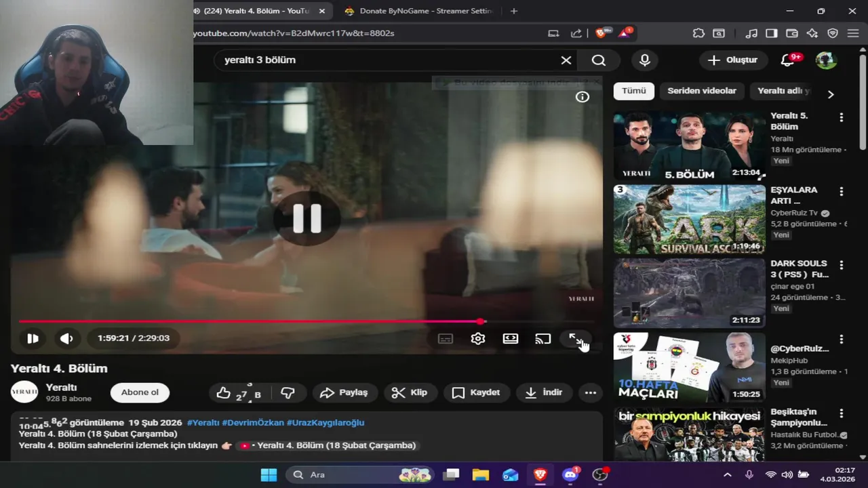Show more filter chips with right chevron

(x=831, y=94)
